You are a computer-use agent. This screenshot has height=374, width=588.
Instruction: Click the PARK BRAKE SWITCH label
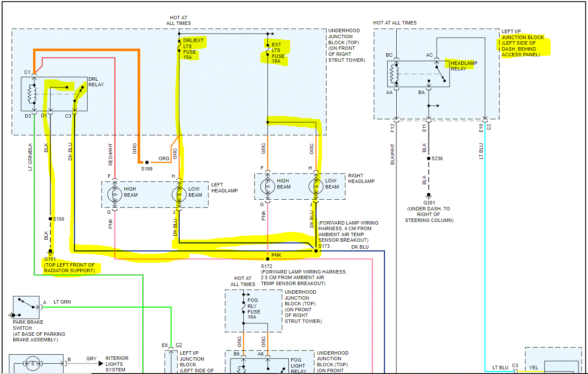click(x=28, y=325)
